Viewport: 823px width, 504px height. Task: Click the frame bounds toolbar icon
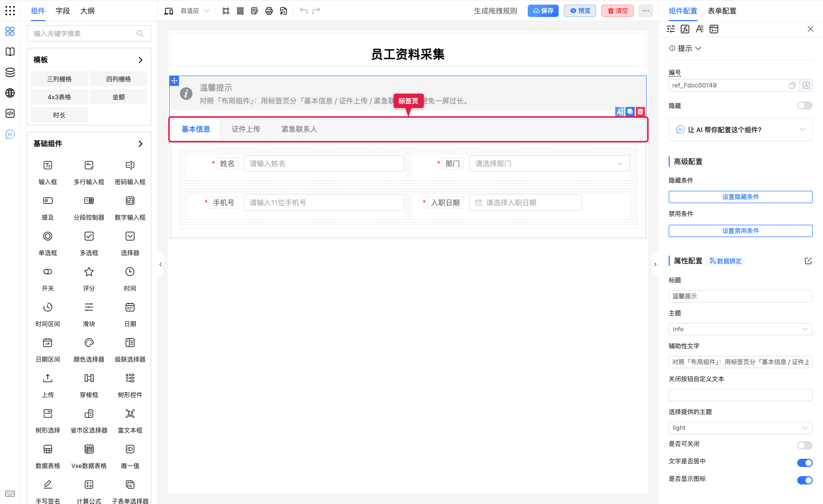click(x=226, y=11)
